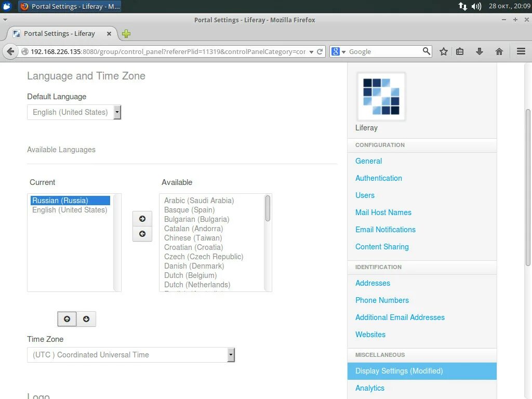Viewport: 532px width, 399px height.
Task: Move selected language down in the list
Action: (86, 319)
